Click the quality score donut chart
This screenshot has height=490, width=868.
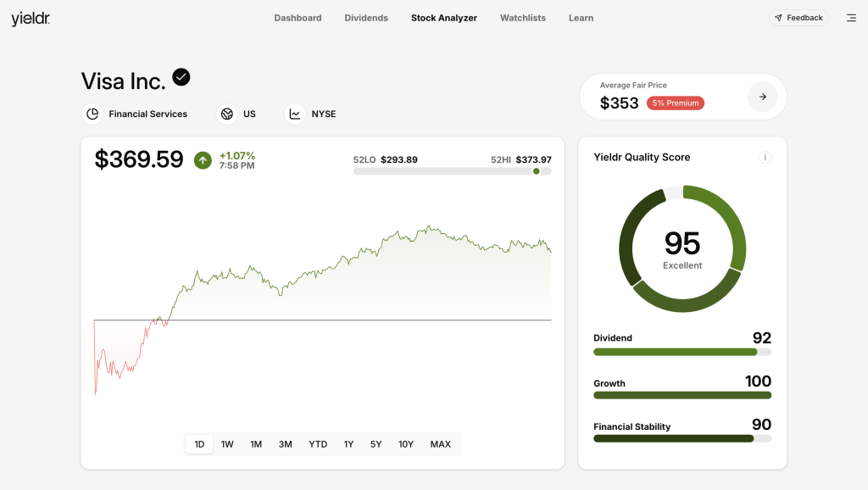click(x=682, y=248)
